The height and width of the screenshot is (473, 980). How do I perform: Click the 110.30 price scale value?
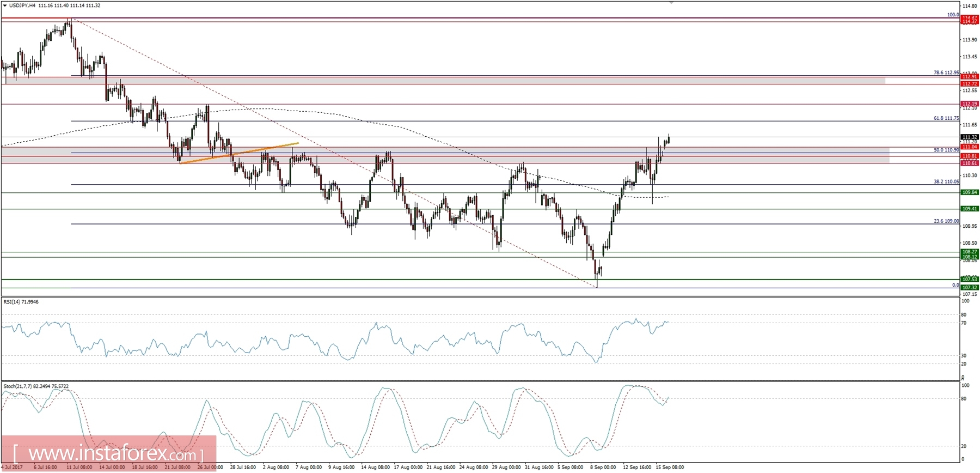[x=970, y=175]
